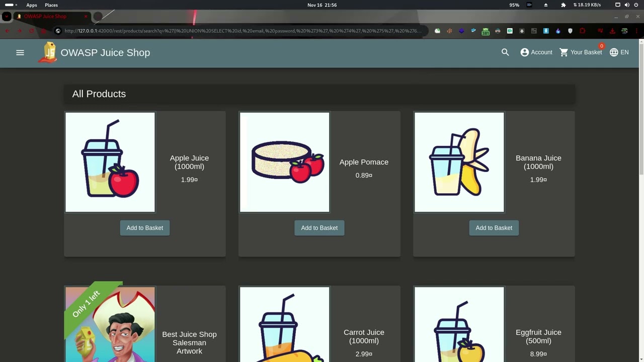The image size is (644, 362).
Task: Open the Apps menu in top panel
Action: coord(32,5)
